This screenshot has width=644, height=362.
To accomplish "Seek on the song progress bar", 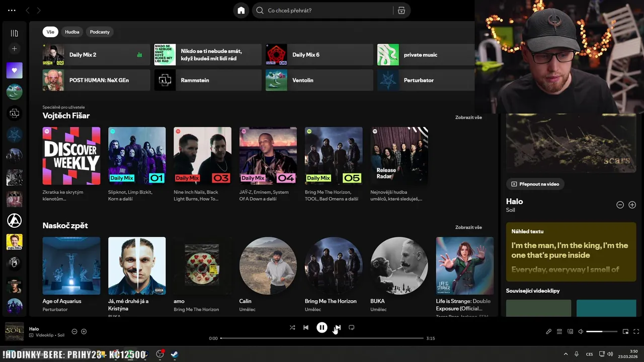I will [322, 338].
